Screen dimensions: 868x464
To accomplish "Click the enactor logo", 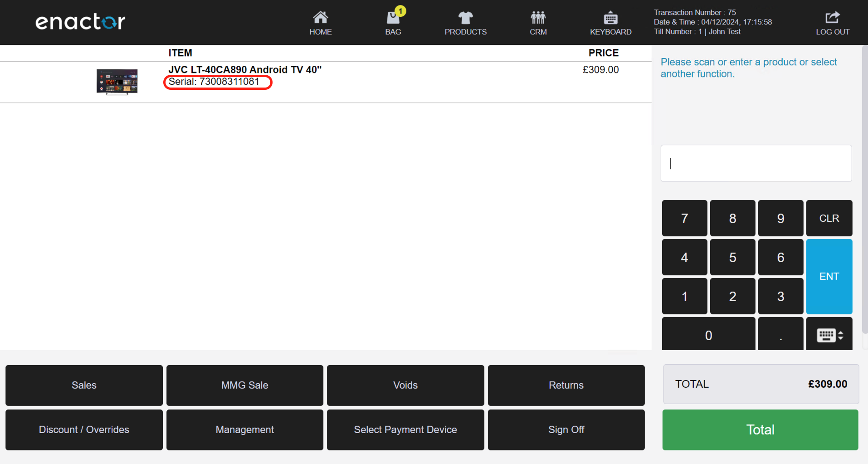I will 80,22.
